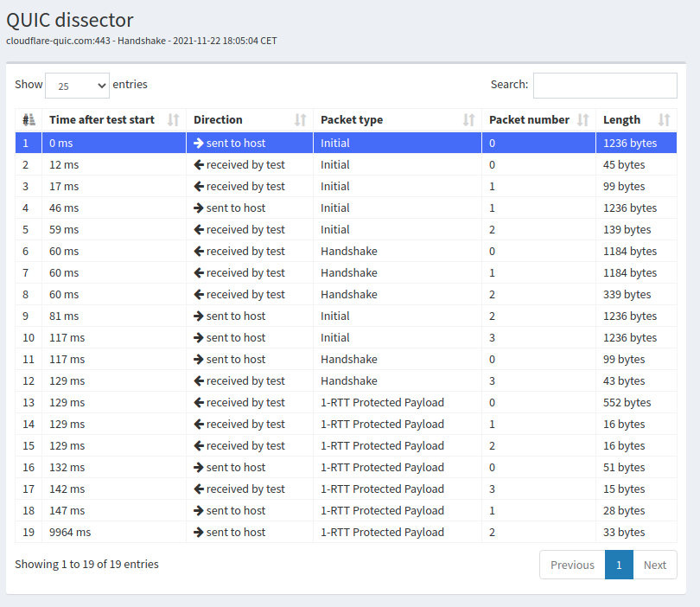
Task: Click right arrow icon in row 10
Action: pos(199,338)
